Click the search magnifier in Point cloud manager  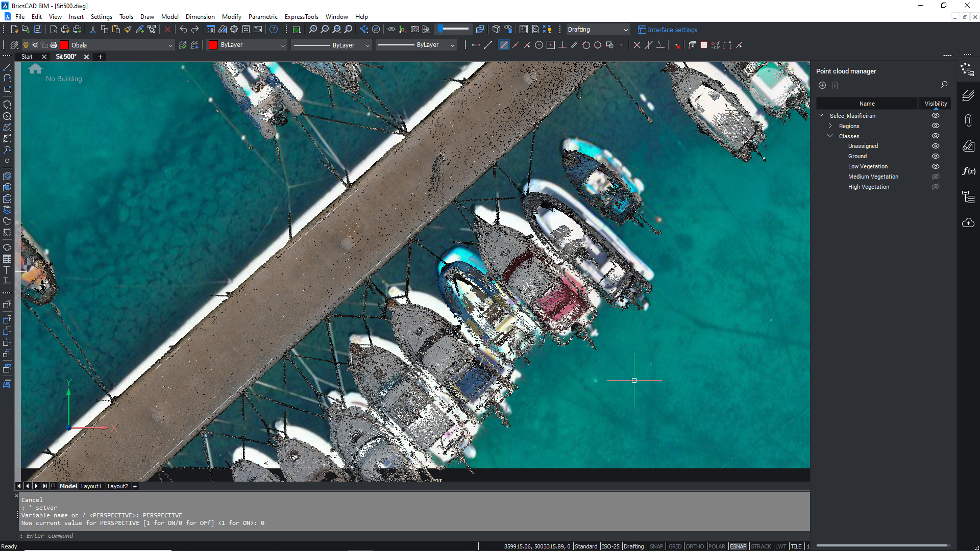(x=944, y=85)
